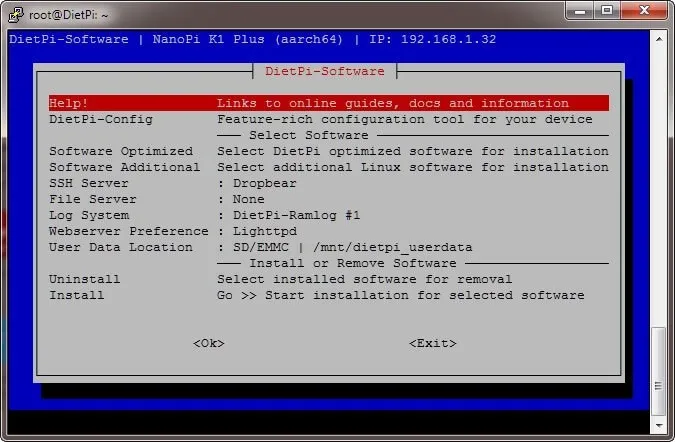
Task: Close the root@DietPi terminal window
Action: pos(643,11)
